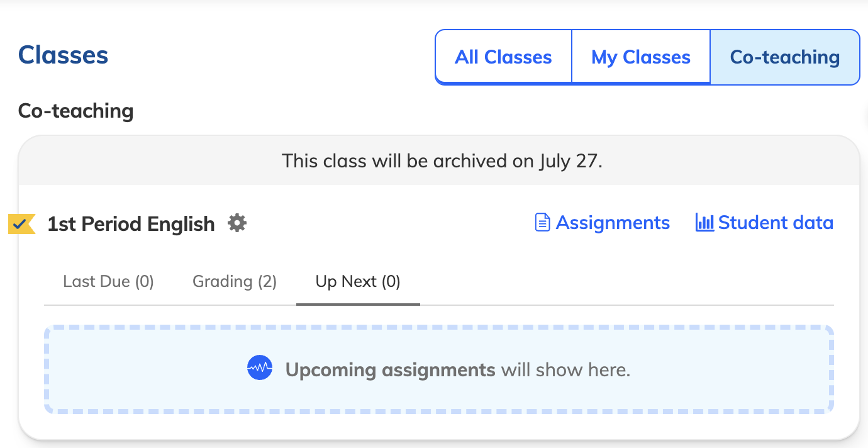Open the gear settings for 1st Period English
The image size is (868, 448).
pos(237,223)
